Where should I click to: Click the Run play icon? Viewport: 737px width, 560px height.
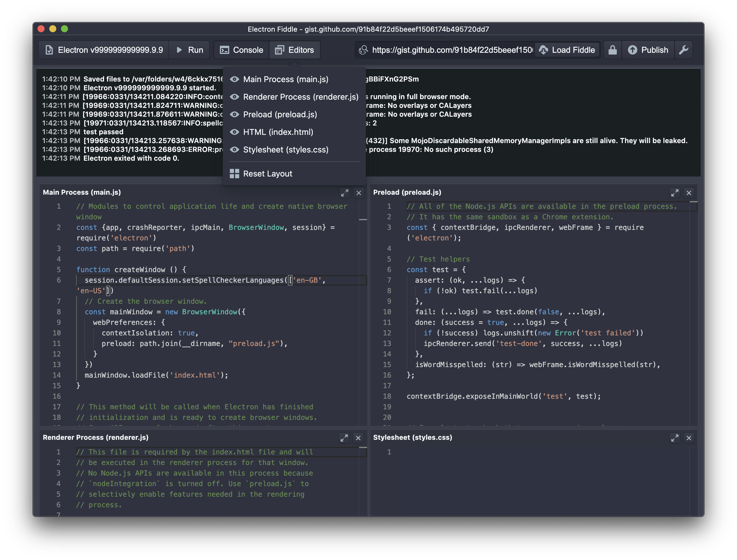click(x=179, y=50)
